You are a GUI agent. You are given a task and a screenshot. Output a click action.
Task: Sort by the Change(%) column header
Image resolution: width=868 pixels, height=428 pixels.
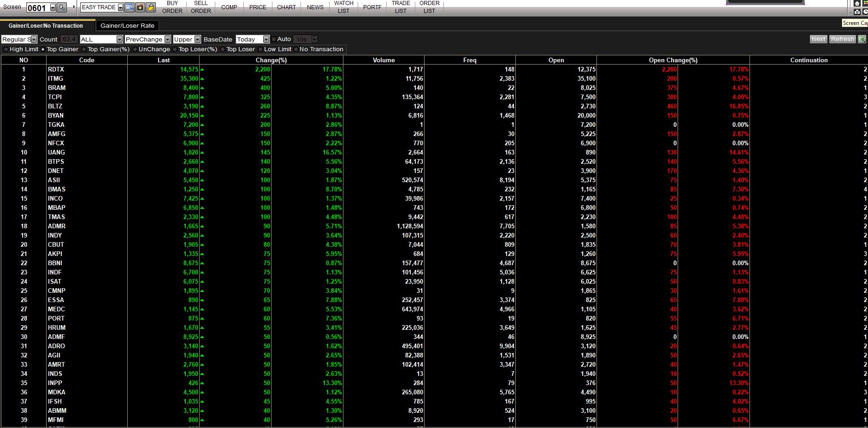(x=271, y=60)
